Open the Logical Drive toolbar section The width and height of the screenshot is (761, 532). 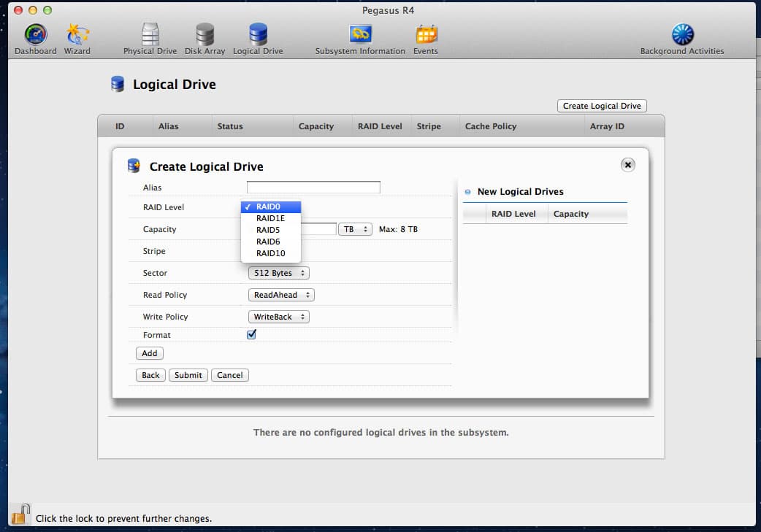258,39
